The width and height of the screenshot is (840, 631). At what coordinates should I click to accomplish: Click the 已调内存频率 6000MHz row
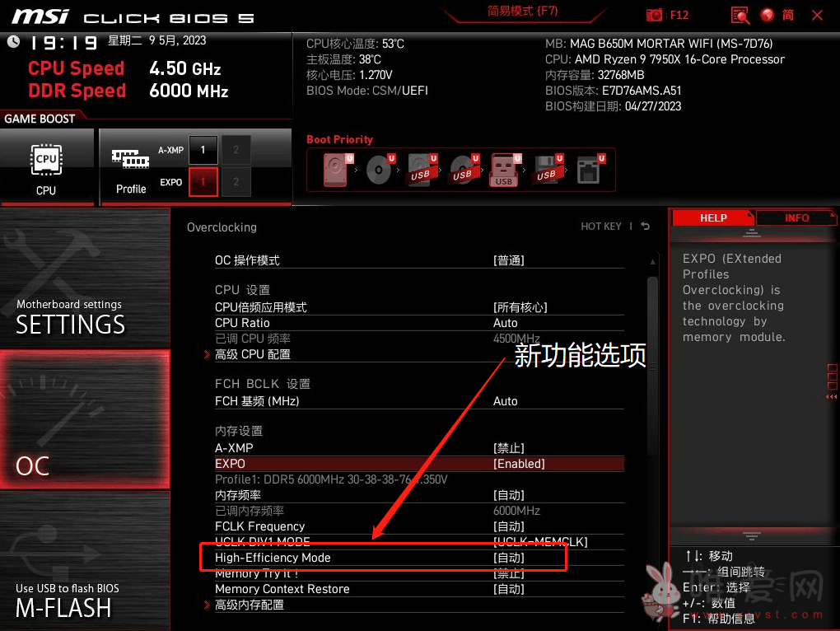(419, 511)
